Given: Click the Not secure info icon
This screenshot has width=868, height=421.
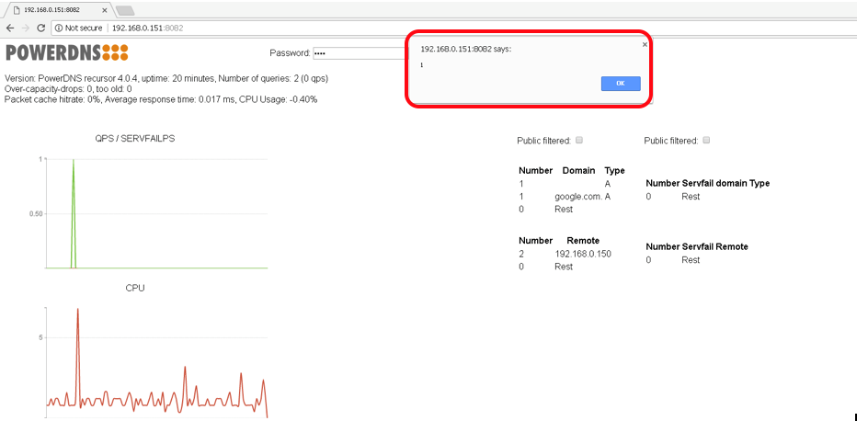Looking at the screenshot, I should [x=60, y=28].
